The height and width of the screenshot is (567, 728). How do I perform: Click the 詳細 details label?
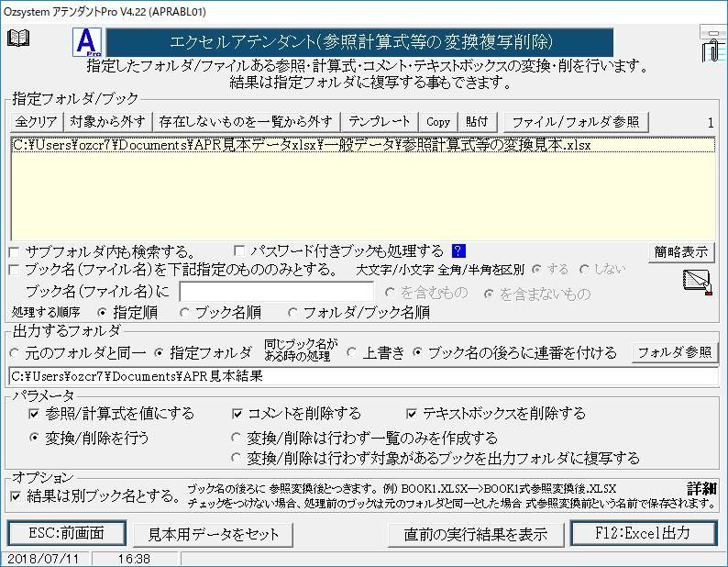(x=702, y=488)
